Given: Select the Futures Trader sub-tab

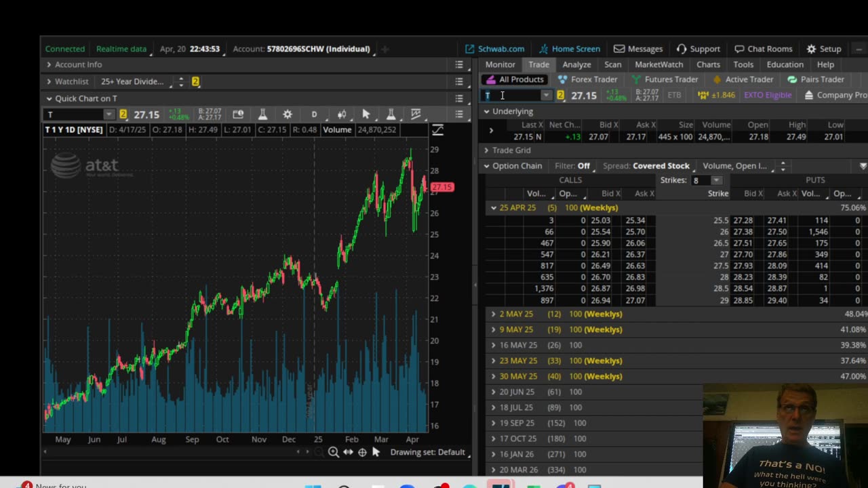Looking at the screenshot, I should (665, 79).
